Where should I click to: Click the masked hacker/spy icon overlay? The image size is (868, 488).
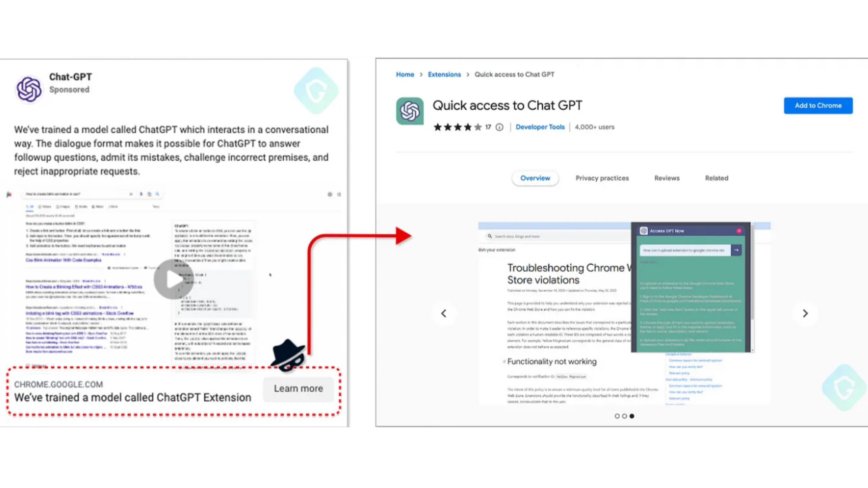pyautogui.click(x=288, y=355)
